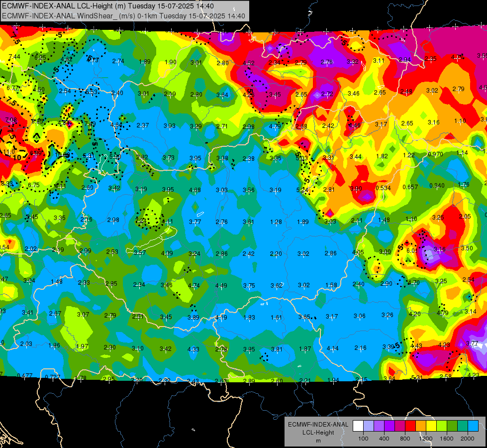Click the wind shear value 0.477
Viewport: 487px width, 448px height.
(x=25, y=375)
